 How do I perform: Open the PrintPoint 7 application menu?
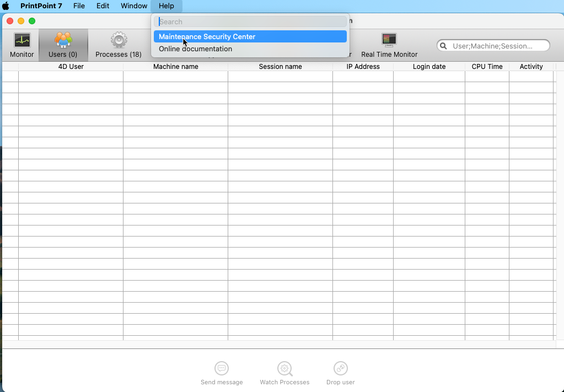[41, 6]
